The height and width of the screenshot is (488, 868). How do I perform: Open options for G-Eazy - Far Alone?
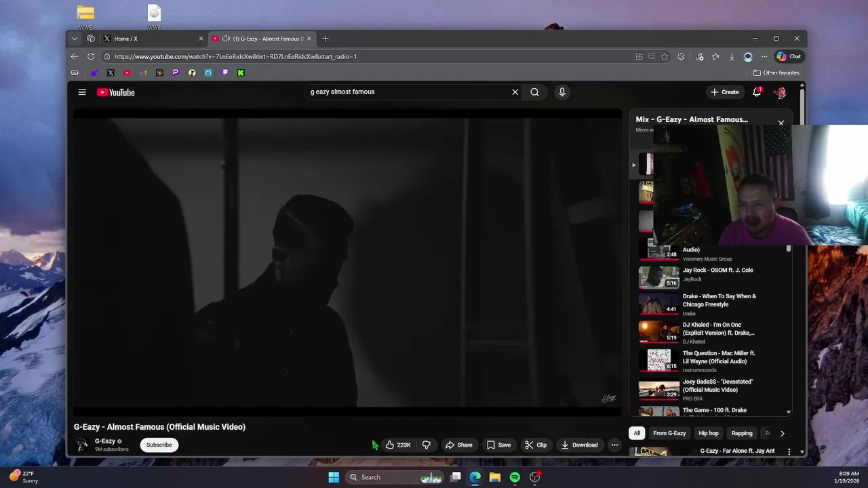coord(789,451)
